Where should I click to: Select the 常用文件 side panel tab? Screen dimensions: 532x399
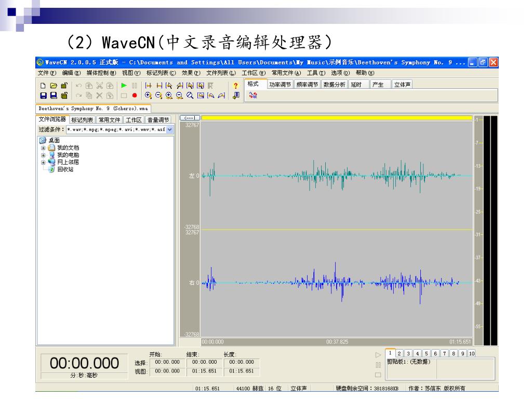point(109,120)
